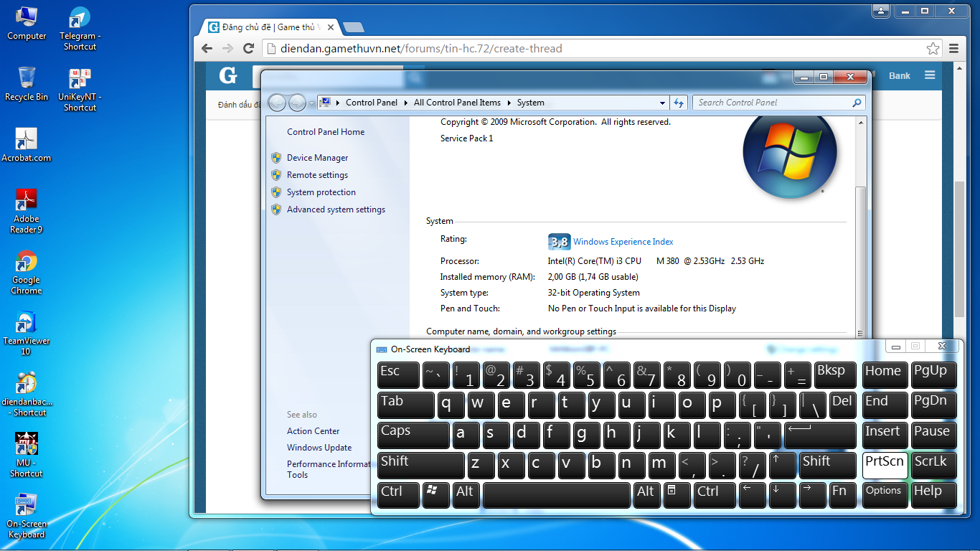Open recent pages dropdown beside forward button
The height and width of the screenshot is (551, 980).
tap(311, 103)
